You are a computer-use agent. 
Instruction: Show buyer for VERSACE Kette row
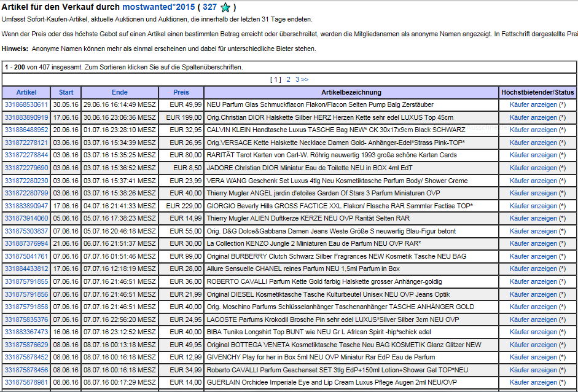533,143
